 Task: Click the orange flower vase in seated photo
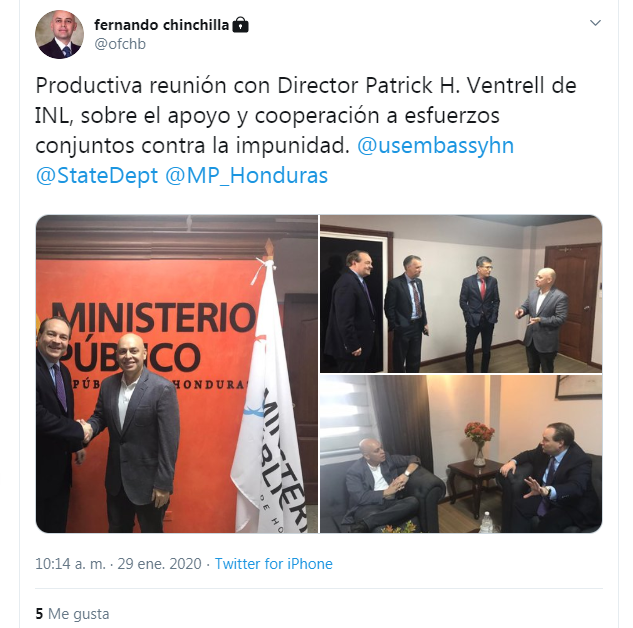pyautogui.click(x=479, y=443)
